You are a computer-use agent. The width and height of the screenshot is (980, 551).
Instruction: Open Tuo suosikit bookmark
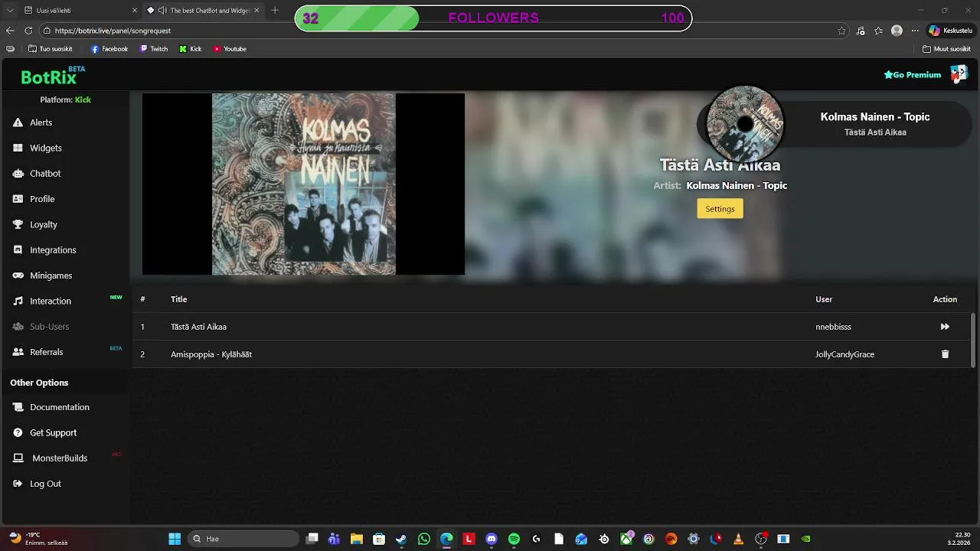pyautogui.click(x=50, y=49)
